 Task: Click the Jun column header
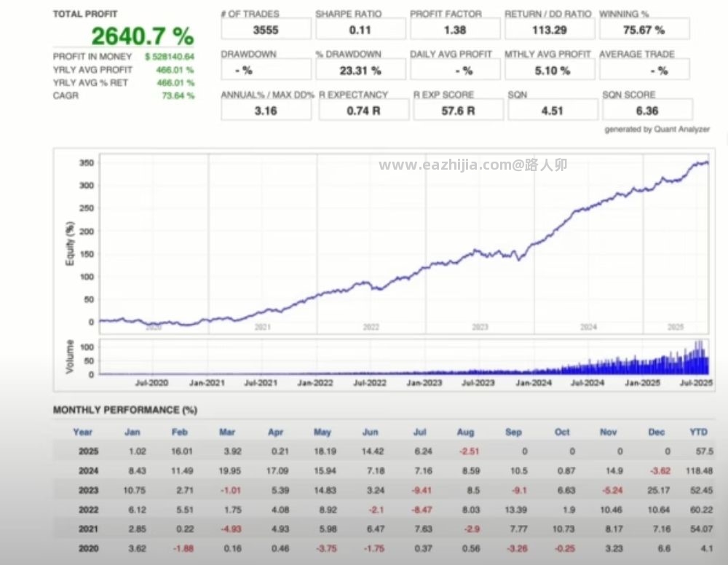tap(370, 432)
